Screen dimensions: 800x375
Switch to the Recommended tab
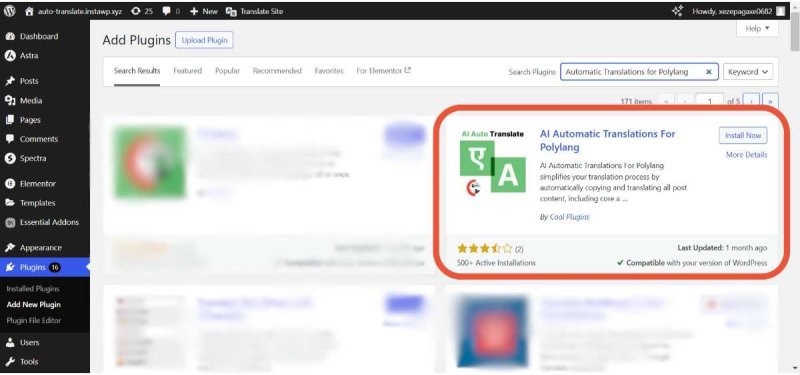[x=277, y=71]
